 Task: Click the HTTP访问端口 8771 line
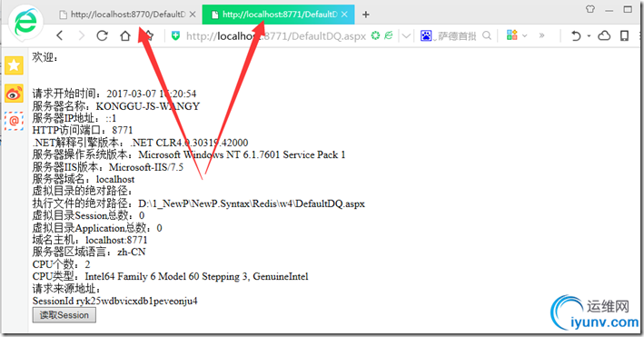(x=83, y=130)
